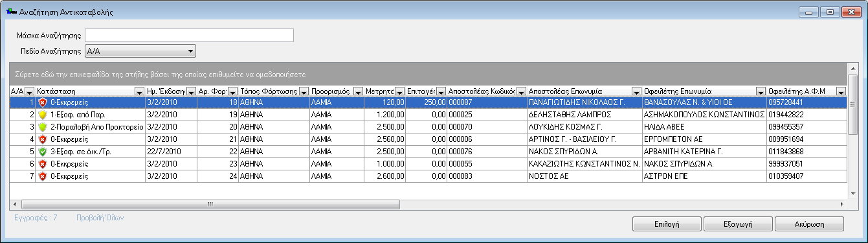Viewport: 868px width, 243px height.
Task: Click the Προβολή Όλων link
Action: 100,218
